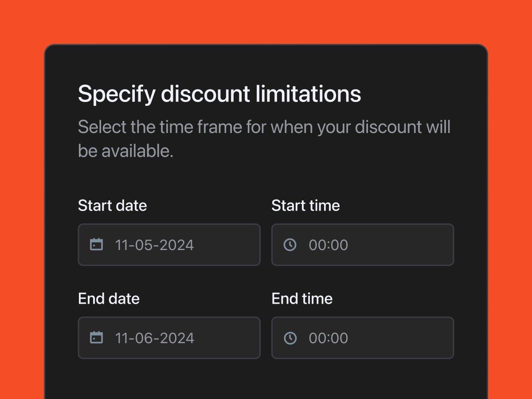Click the clock icon in End time field
Image resolution: width=532 pixels, height=399 pixels.
tap(290, 338)
